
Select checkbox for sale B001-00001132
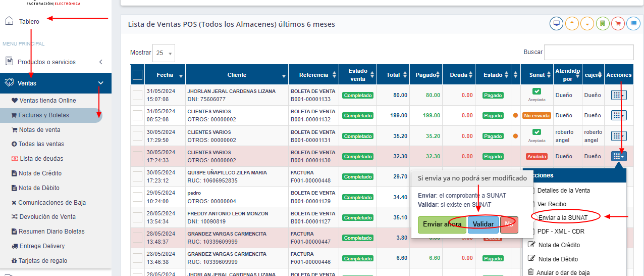click(x=137, y=115)
